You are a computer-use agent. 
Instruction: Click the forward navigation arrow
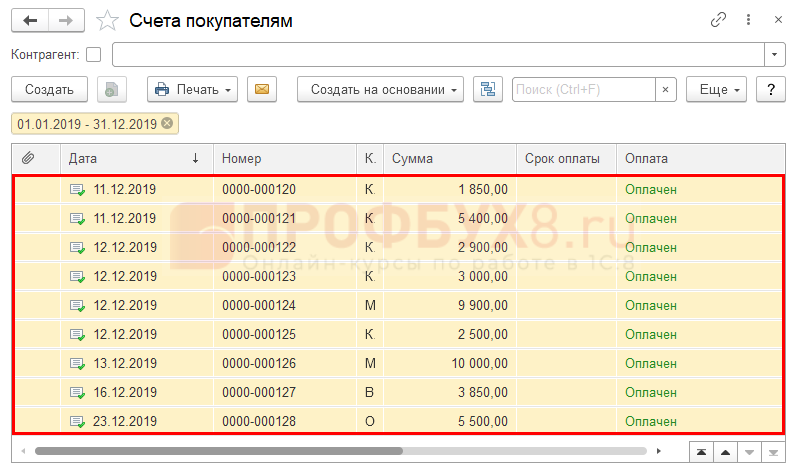click(66, 20)
